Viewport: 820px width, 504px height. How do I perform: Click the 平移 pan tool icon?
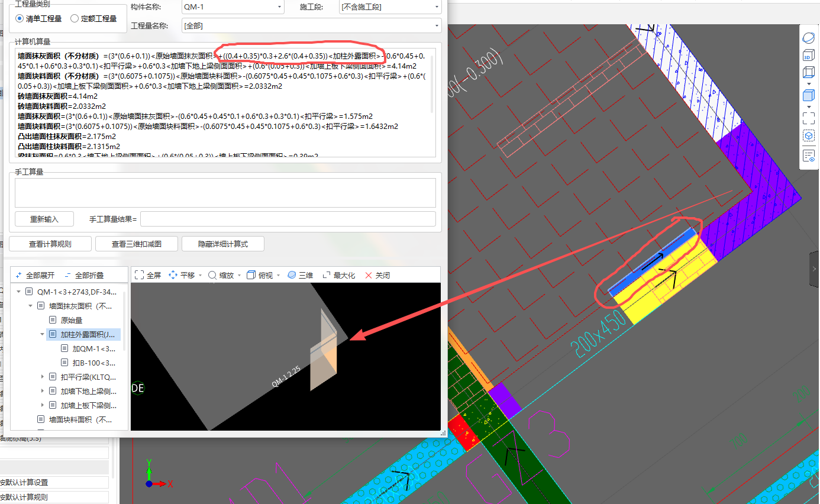click(x=173, y=275)
